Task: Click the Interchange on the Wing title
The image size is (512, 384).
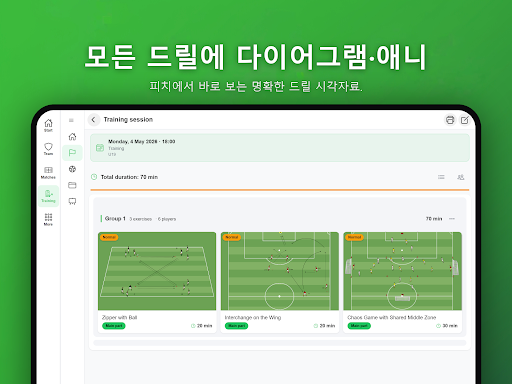Action: tap(253, 317)
